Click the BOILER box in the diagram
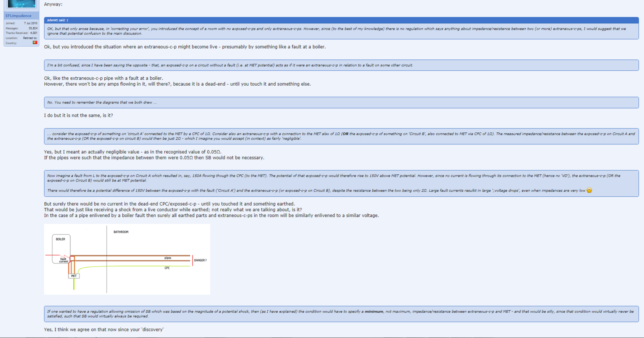 (x=61, y=239)
